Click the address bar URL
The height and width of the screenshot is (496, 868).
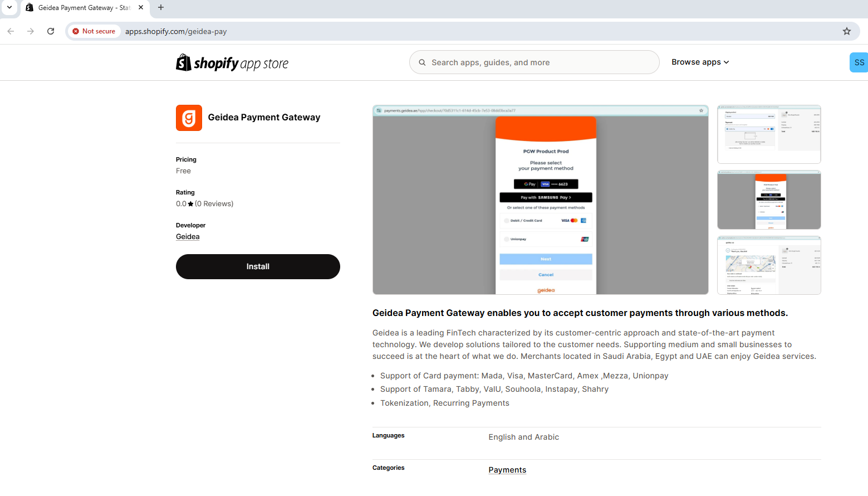pos(176,31)
